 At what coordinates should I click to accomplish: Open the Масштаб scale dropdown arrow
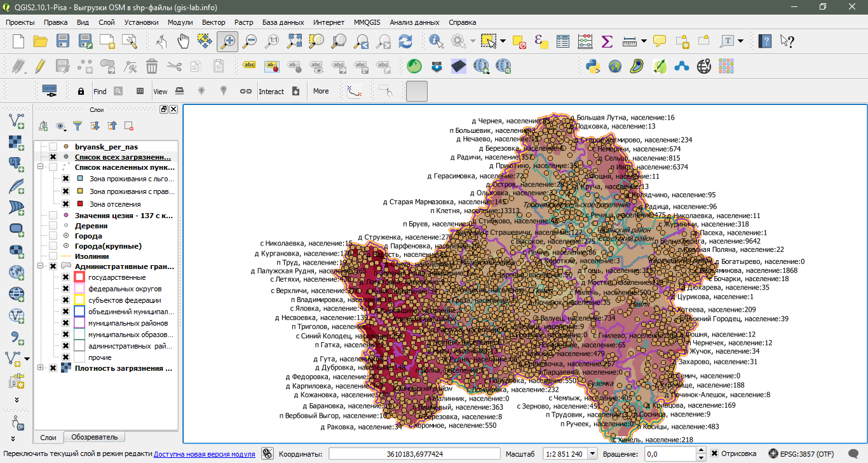click(593, 453)
